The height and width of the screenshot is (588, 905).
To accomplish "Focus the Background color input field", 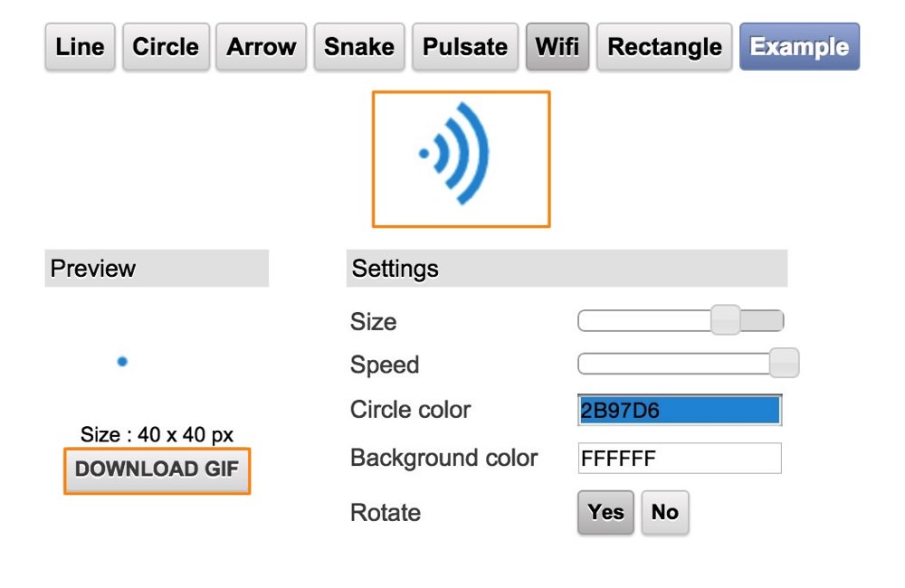I will [x=680, y=458].
